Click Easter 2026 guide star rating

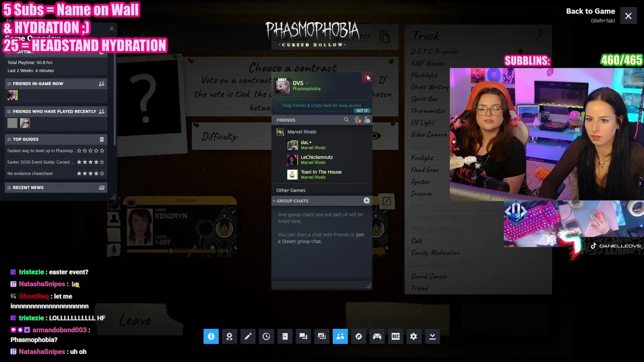pos(91,162)
